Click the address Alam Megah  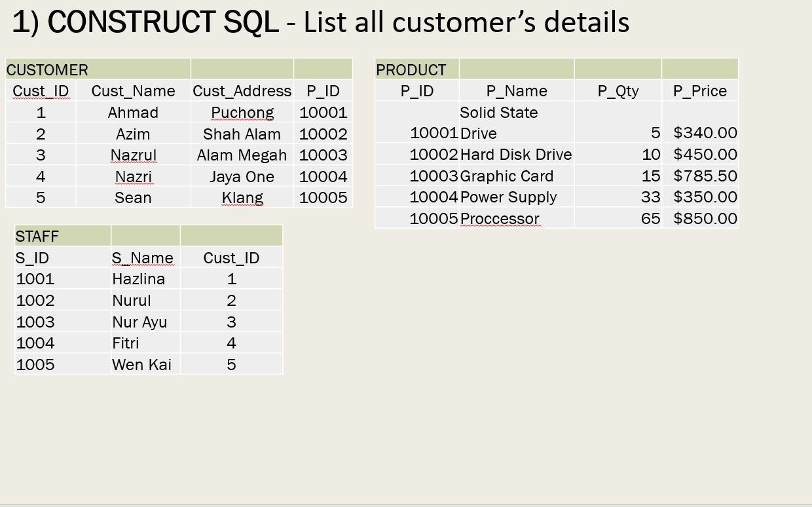242,155
